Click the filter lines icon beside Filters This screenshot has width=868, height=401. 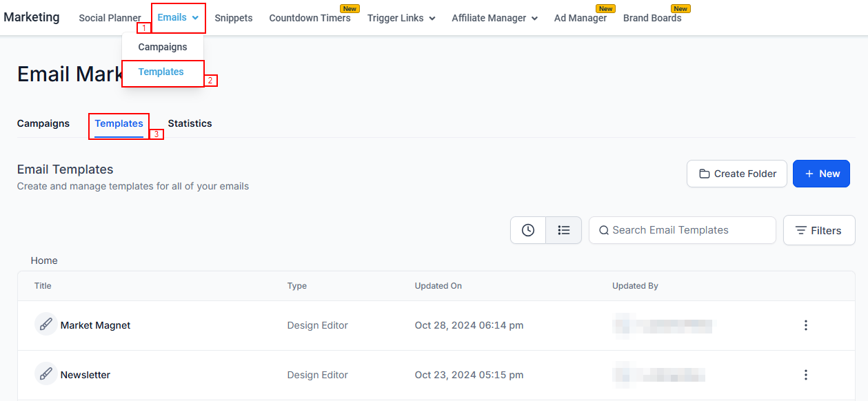tap(801, 230)
